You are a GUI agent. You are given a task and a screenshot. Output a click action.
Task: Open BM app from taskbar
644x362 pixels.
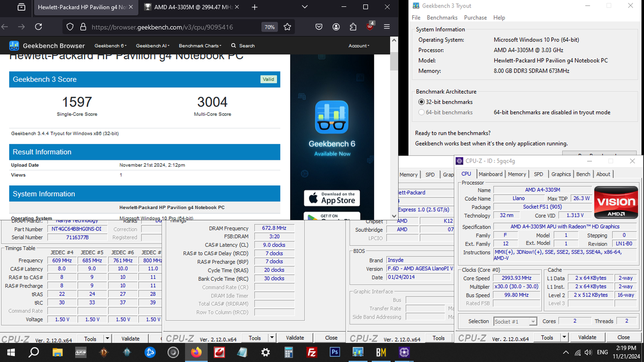coord(381,352)
